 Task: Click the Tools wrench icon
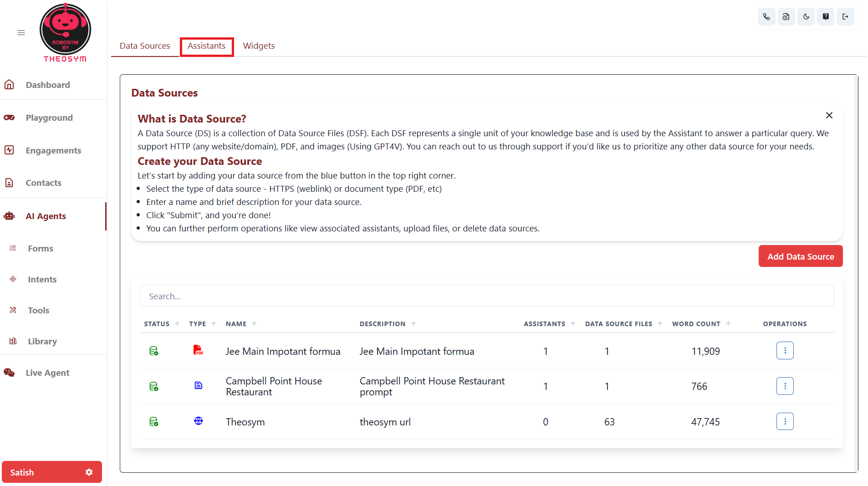(x=13, y=310)
